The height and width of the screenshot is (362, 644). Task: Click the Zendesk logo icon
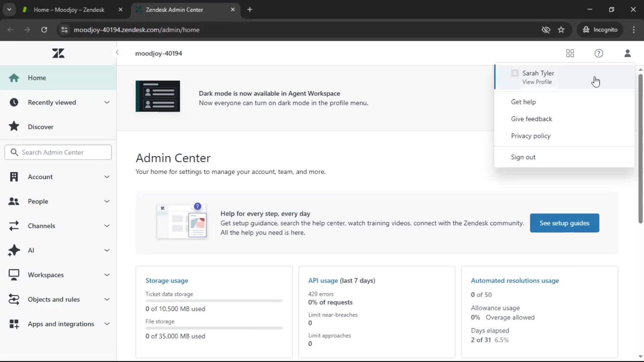(x=58, y=53)
